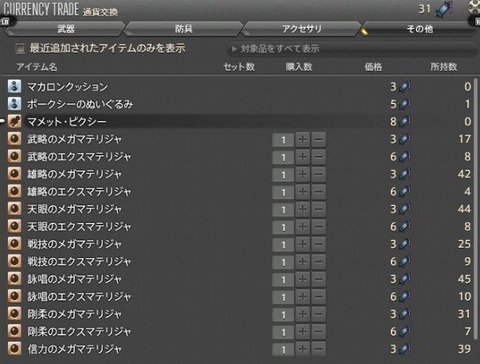This screenshot has height=364, width=480.
Task: Switch to the 武器 tab
Action: [66, 29]
